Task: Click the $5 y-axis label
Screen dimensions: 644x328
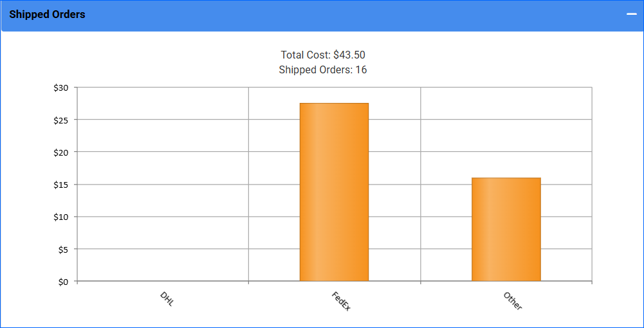Action: (63, 249)
